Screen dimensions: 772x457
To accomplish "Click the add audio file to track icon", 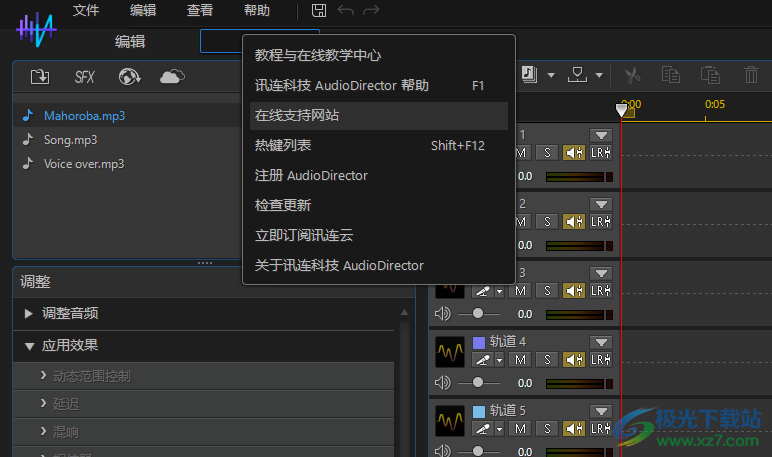I will pyautogui.click(x=530, y=75).
